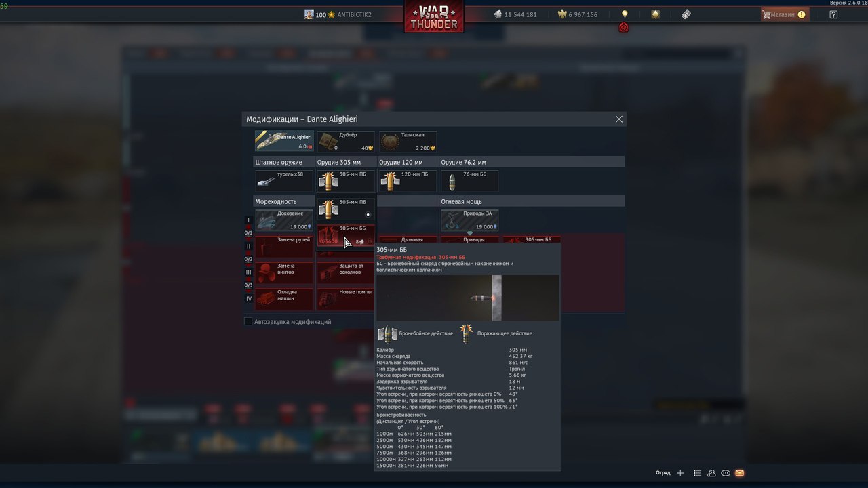Click the red power icon below light bulb
The height and width of the screenshot is (488, 868).
(x=624, y=27)
